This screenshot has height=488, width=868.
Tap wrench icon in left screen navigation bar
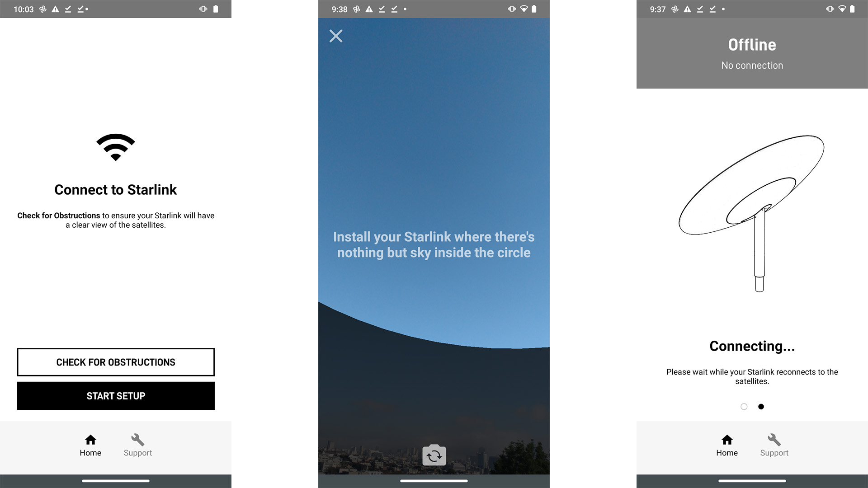click(138, 440)
